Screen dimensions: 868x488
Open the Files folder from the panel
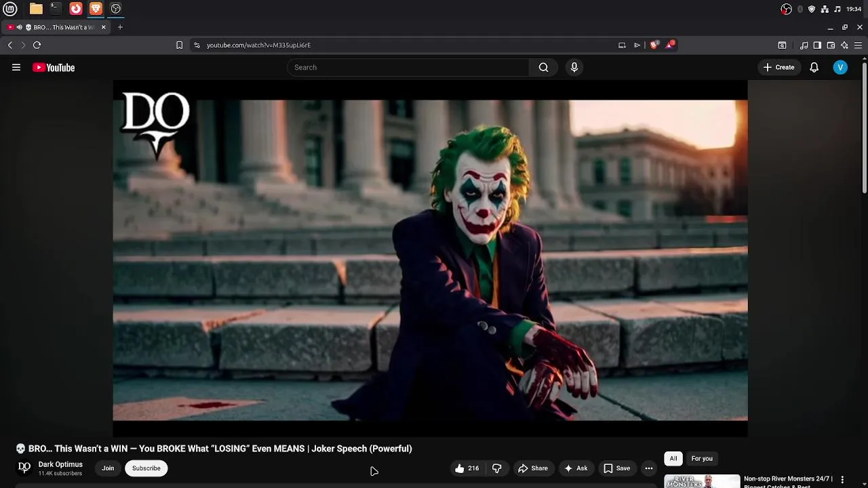click(36, 9)
